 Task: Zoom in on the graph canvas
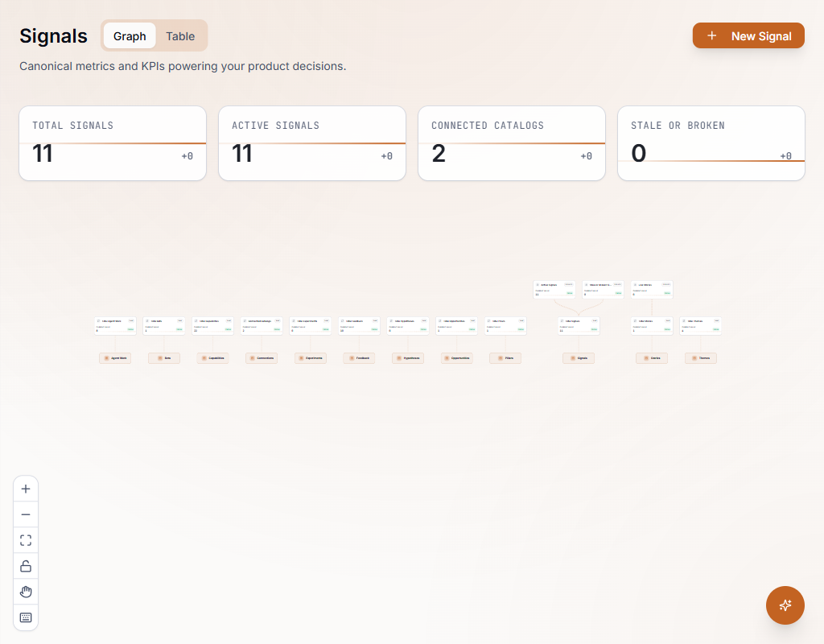25,489
